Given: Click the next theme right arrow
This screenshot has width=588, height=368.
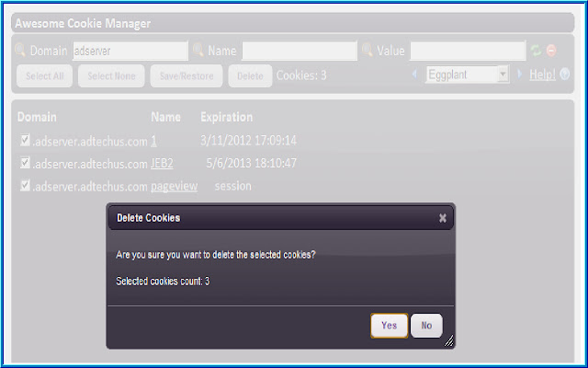Looking at the screenshot, I should pyautogui.click(x=520, y=74).
